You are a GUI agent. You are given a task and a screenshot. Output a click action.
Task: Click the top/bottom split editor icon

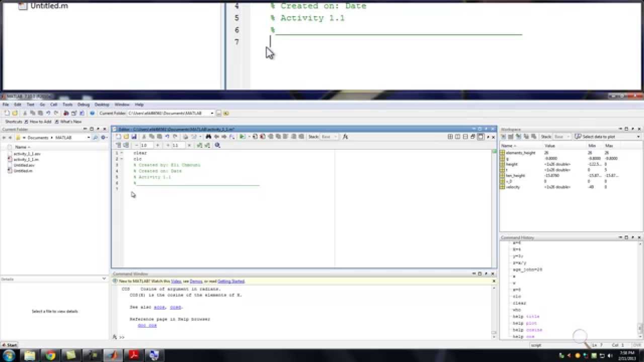(465, 136)
